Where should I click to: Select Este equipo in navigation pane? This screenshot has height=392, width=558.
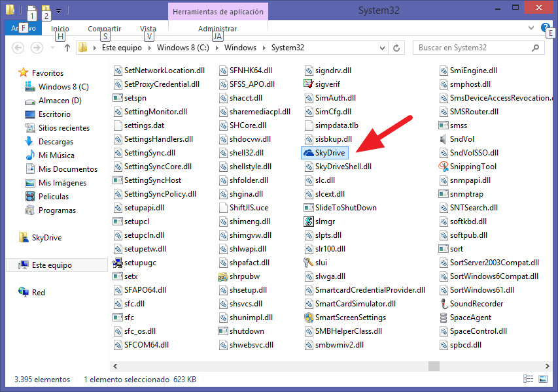[52, 265]
